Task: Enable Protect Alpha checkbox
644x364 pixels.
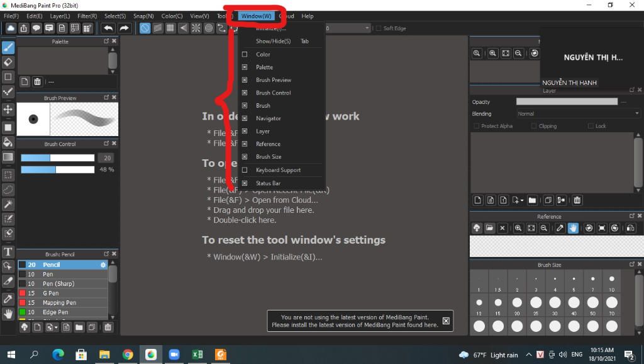Action: coord(477,126)
